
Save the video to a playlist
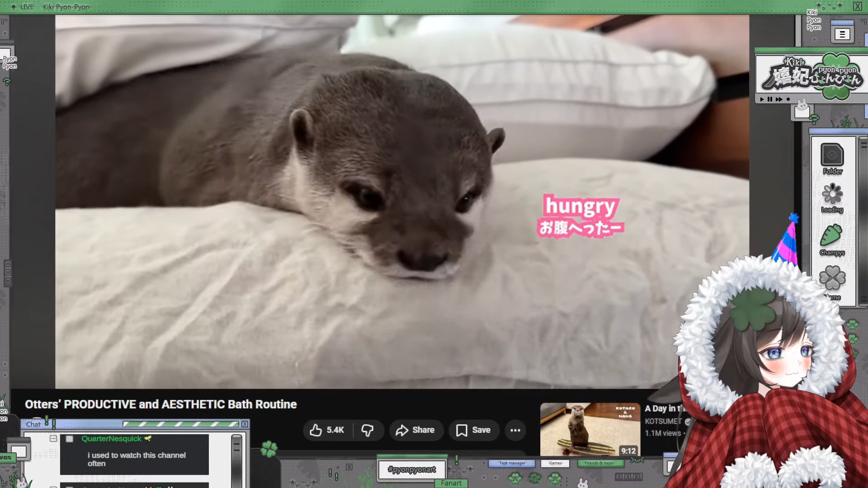tap(473, 430)
